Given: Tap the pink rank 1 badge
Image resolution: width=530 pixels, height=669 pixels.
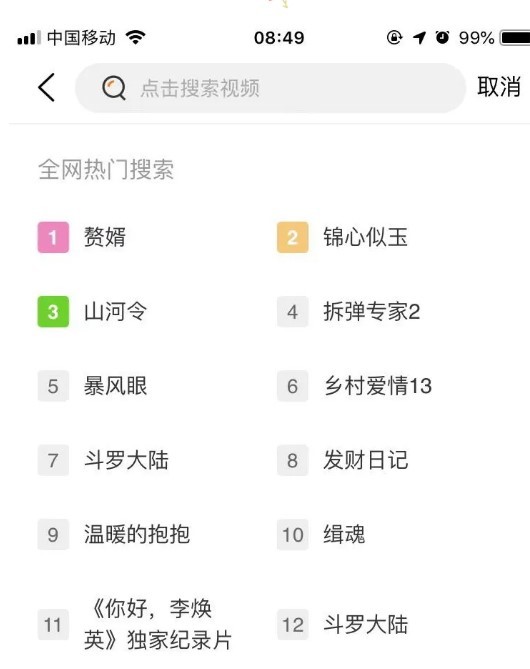Looking at the screenshot, I should 53,237.
